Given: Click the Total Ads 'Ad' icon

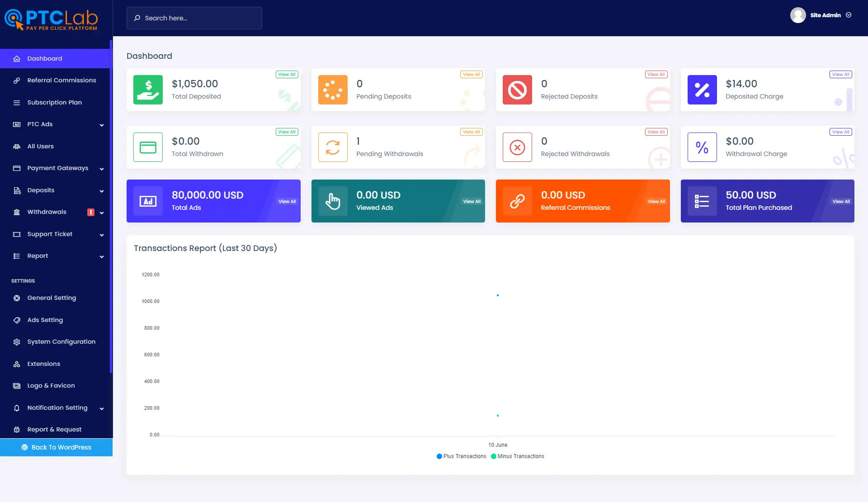Looking at the screenshot, I should pos(148,201).
